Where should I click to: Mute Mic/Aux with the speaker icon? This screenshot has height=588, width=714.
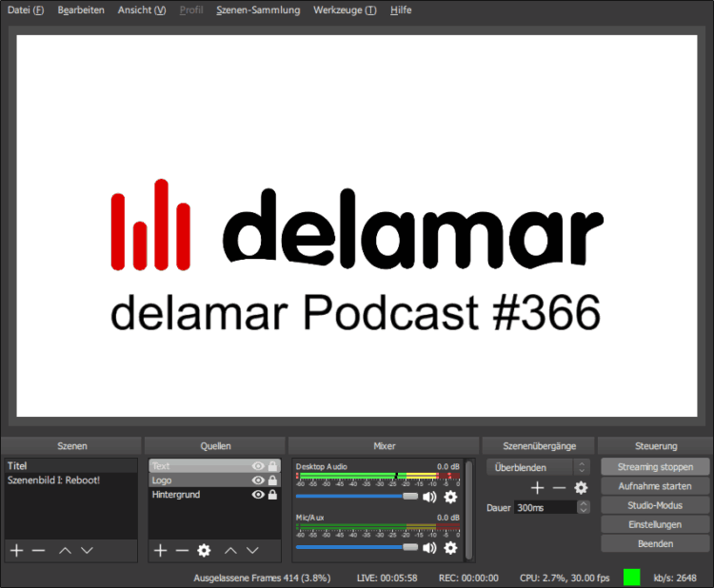point(429,548)
